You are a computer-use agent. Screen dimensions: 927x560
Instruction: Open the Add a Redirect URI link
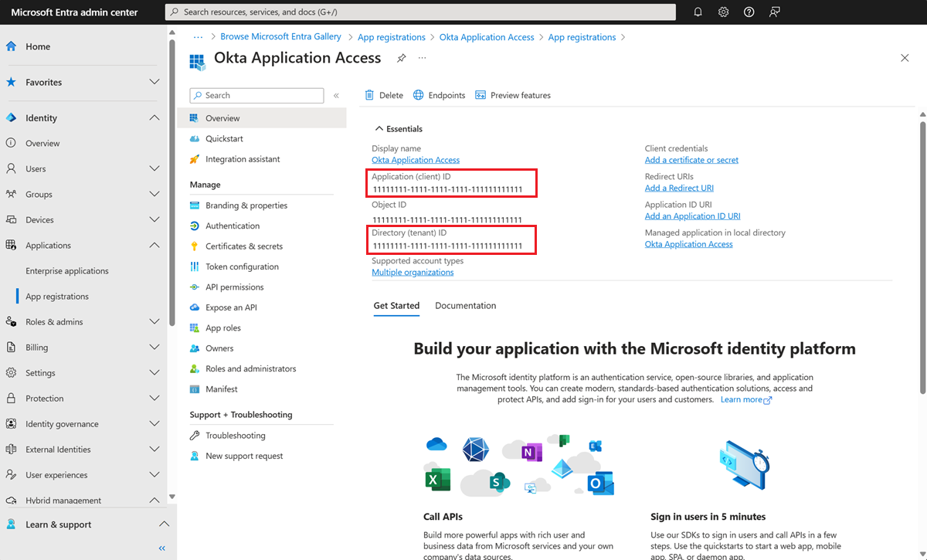[679, 188]
